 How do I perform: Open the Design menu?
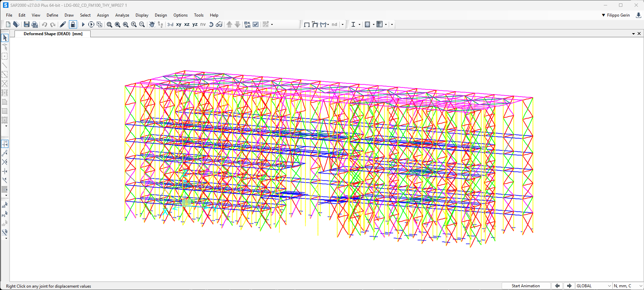[161, 15]
